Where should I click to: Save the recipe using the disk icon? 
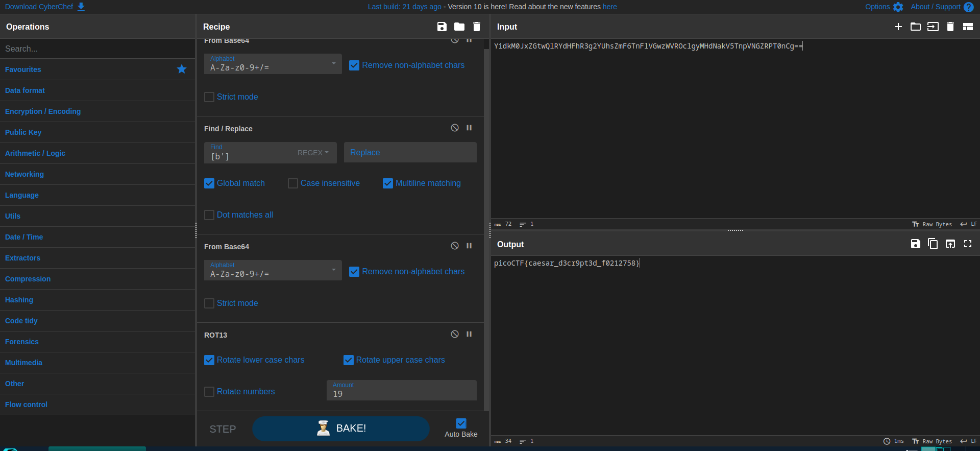tap(442, 27)
